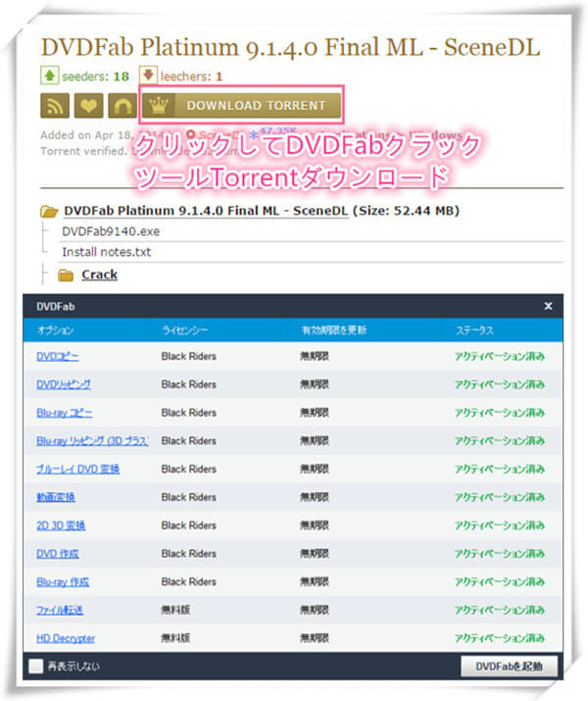Open the ブルーレイ DVD 変換 link

click(x=77, y=469)
